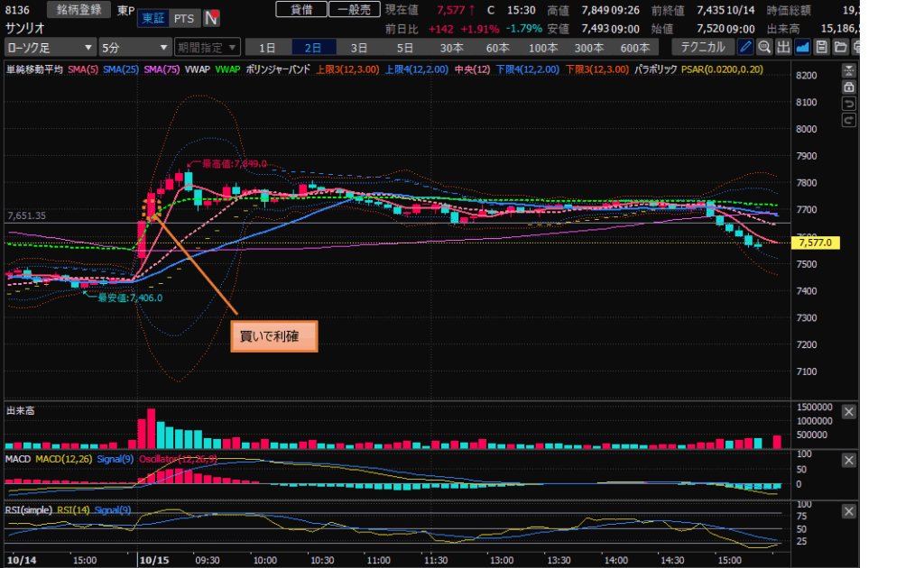924x568 pixels.
Task: Click the 銘柄登録 button
Action: (x=79, y=10)
